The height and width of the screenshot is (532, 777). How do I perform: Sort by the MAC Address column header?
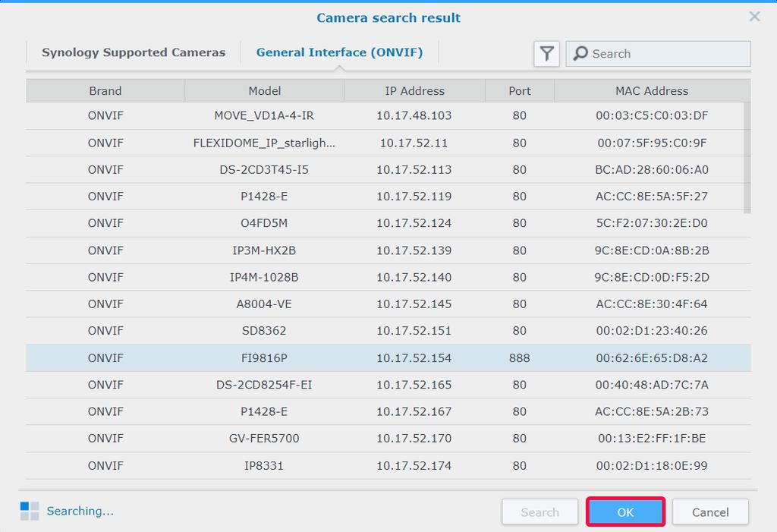point(652,91)
